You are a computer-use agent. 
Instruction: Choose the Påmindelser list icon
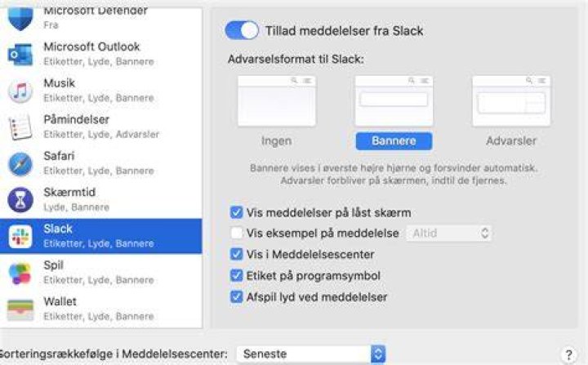click(20, 127)
